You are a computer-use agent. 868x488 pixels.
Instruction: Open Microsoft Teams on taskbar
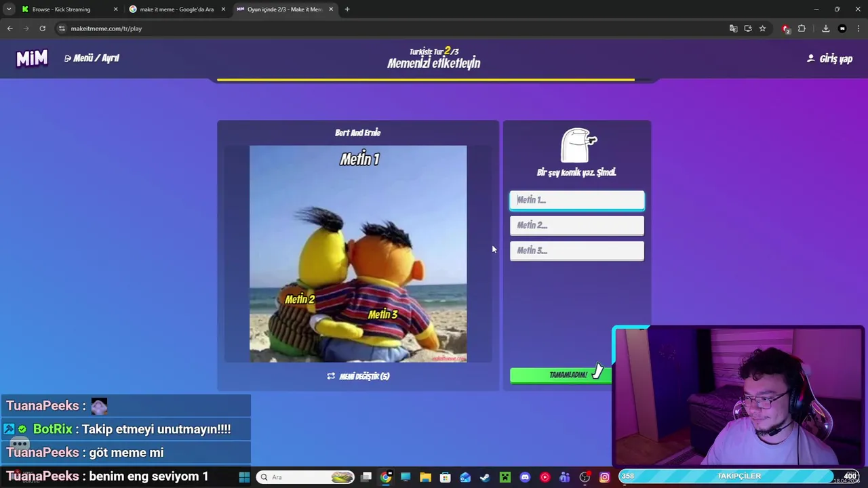tap(564, 477)
